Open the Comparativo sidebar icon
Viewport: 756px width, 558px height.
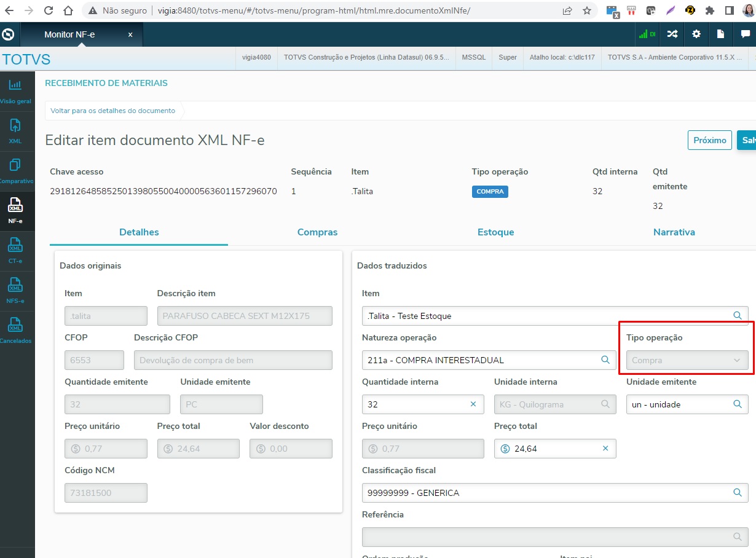tap(15, 171)
